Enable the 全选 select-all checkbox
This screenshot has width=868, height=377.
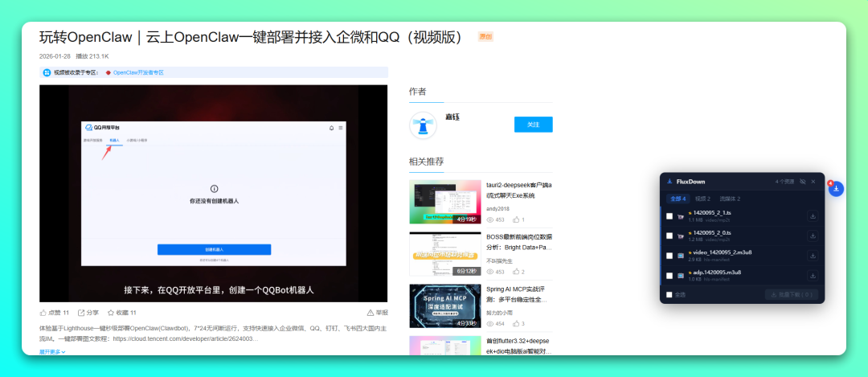pyautogui.click(x=669, y=294)
